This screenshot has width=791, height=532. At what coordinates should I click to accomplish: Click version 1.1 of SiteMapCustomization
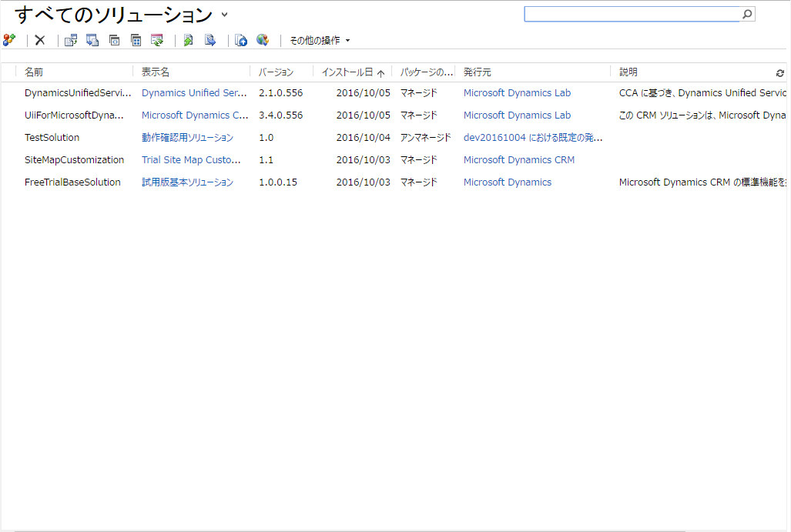(x=266, y=160)
